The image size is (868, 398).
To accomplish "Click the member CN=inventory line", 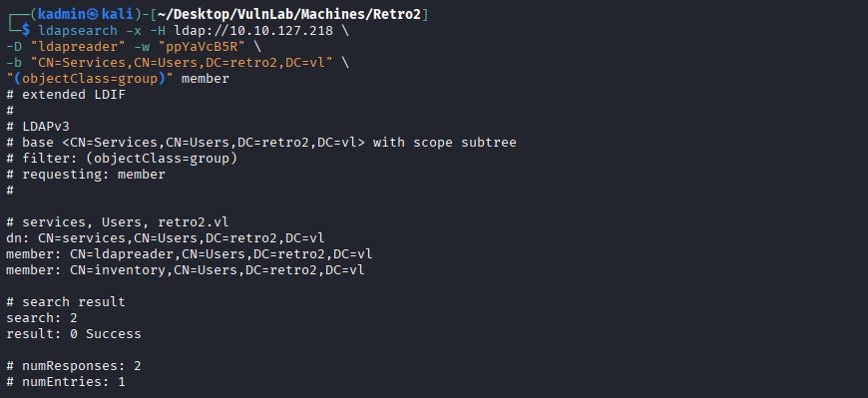I will pyautogui.click(x=186, y=270).
